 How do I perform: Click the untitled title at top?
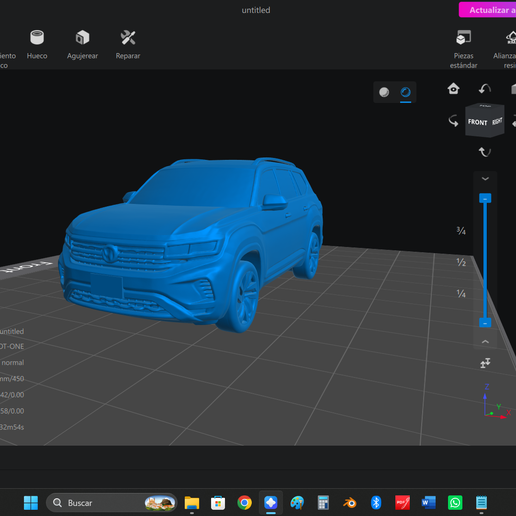(x=256, y=10)
